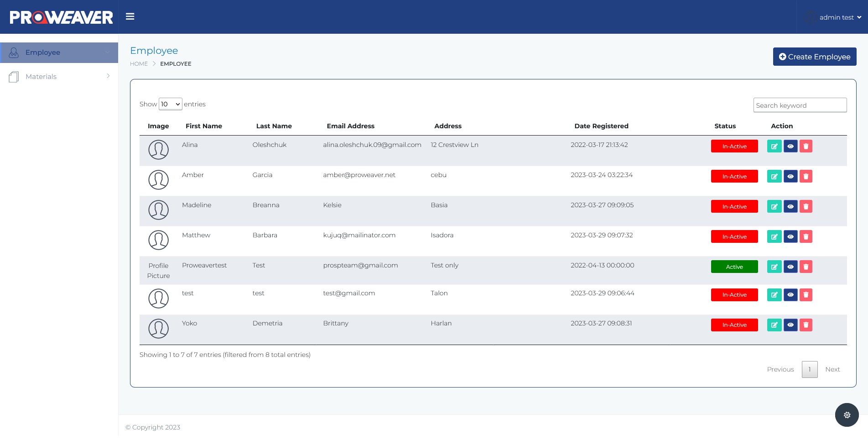Open the Show entries count selector

tap(170, 104)
